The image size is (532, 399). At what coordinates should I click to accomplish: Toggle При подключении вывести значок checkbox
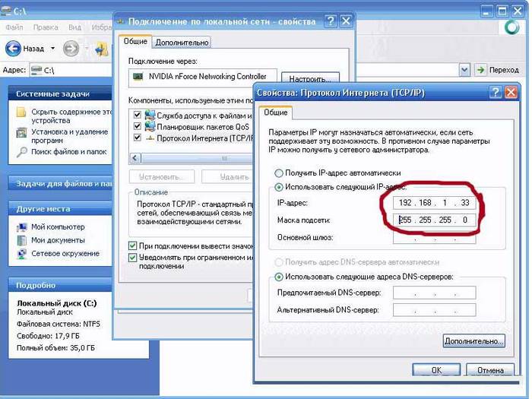(x=133, y=246)
